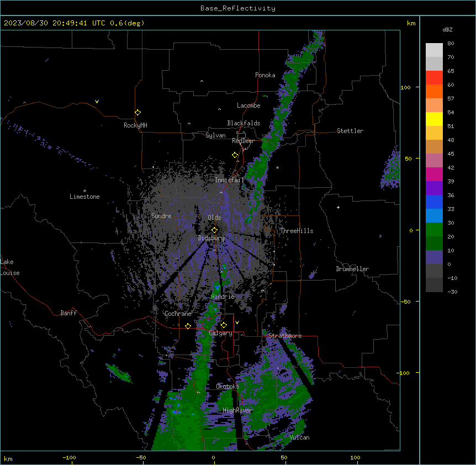Select the Didsbury label
This screenshot has height=465, width=476.
211,238
